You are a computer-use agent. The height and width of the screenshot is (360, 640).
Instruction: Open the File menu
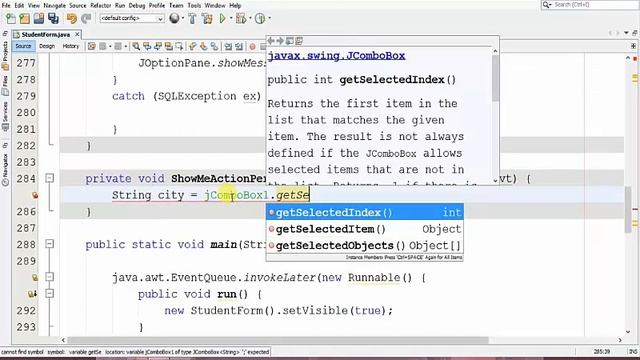click(6, 5)
